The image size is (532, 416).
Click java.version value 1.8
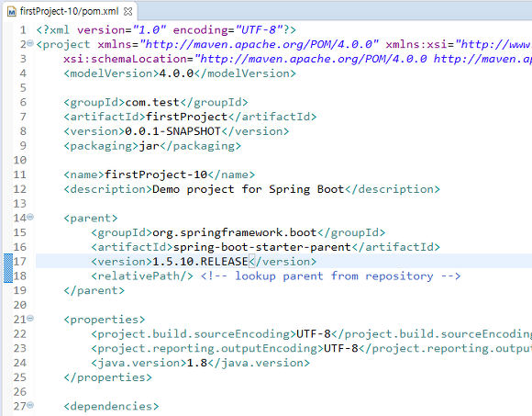[x=197, y=363]
